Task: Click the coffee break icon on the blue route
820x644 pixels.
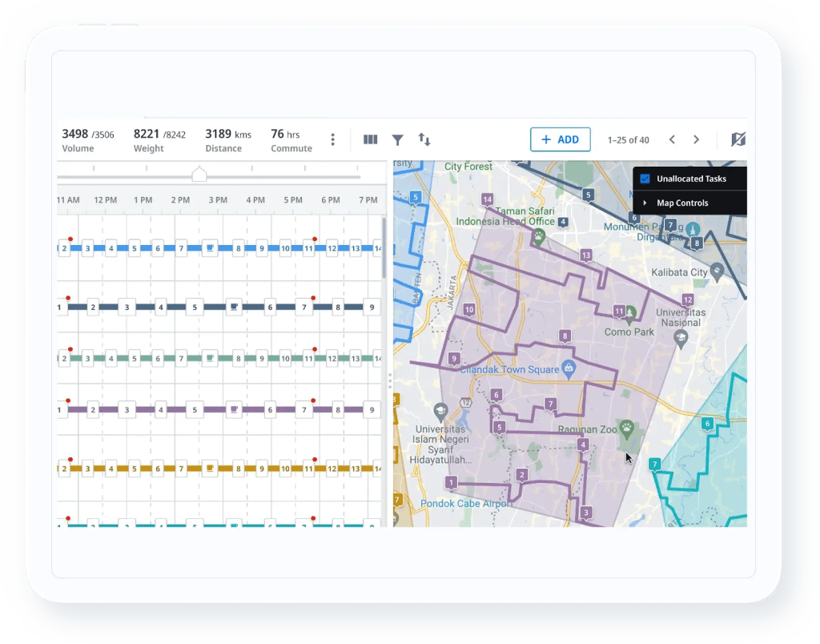Action: (x=209, y=248)
